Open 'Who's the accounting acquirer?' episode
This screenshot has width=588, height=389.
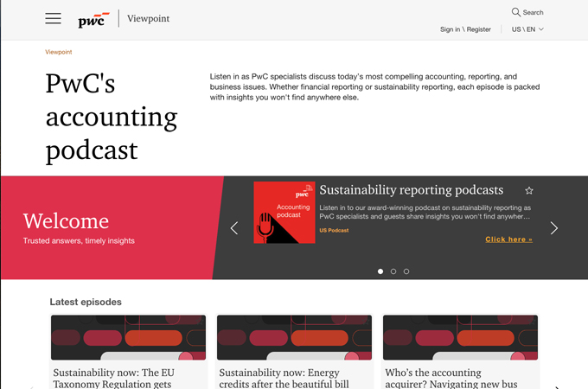click(x=451, y=378)
